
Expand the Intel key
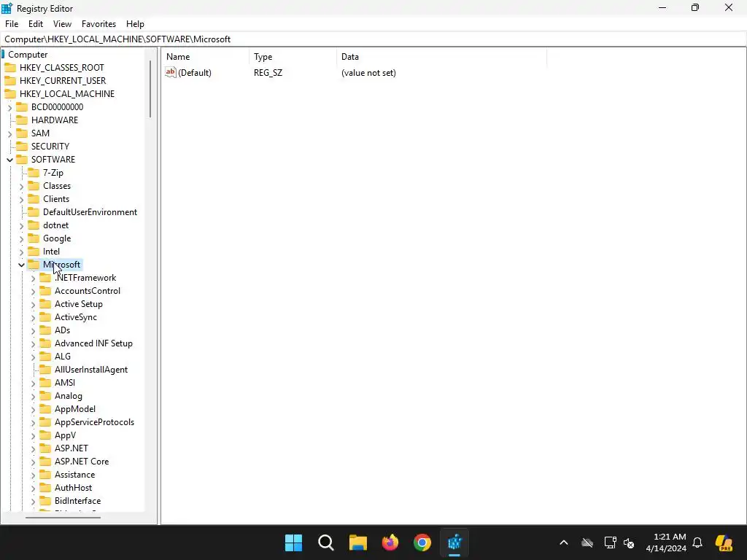pos(21,252)
